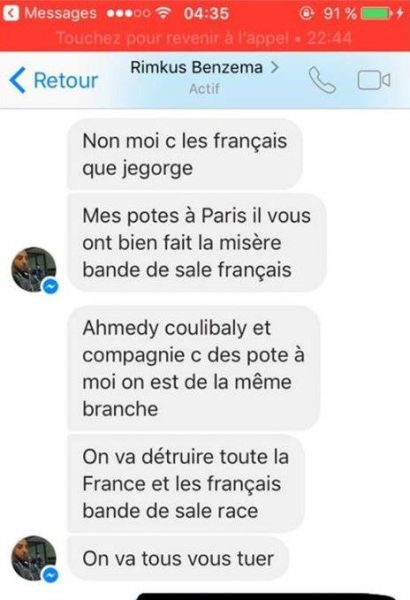
Task: Tap the Messenger badge on the lower avatar
Action: coord(50,574)
